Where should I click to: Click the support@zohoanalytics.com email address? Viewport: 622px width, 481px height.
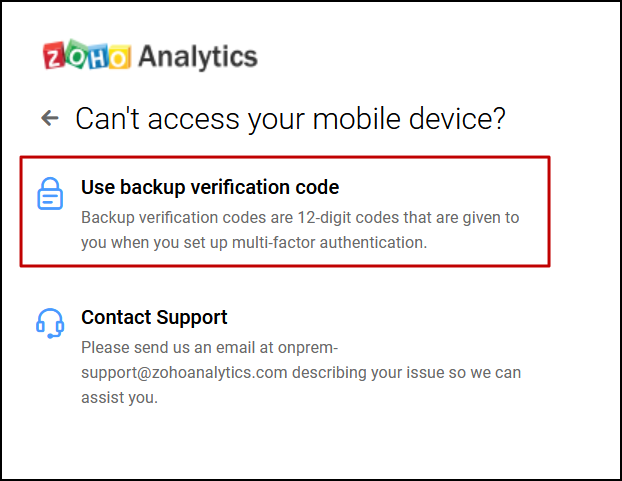184,373
